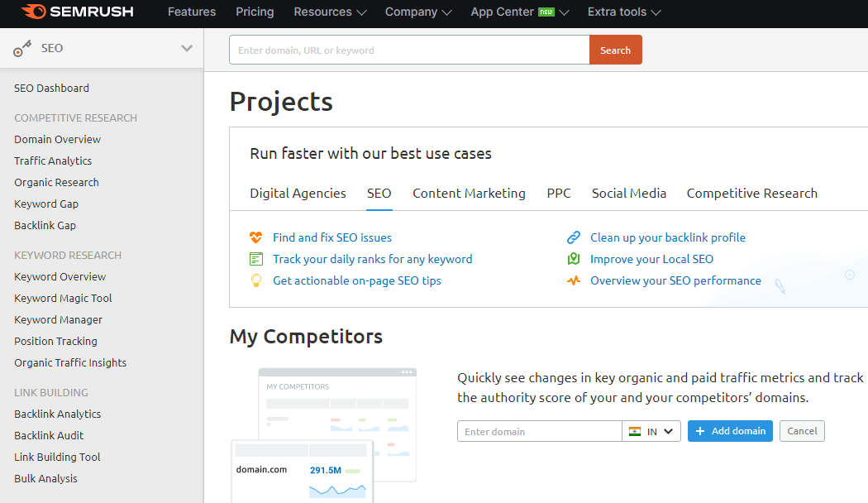Open Improve your Local SEO link
Screen dimensions: 868x503
coord(651,259)
